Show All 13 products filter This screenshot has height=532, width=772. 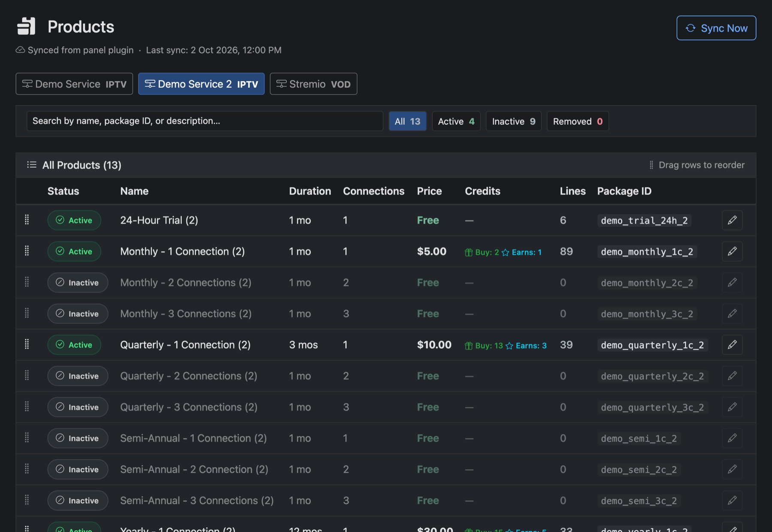(x=407, y=121)
